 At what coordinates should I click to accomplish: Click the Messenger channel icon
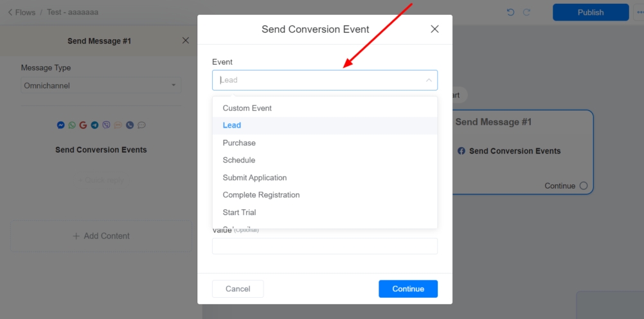(60, 125)
